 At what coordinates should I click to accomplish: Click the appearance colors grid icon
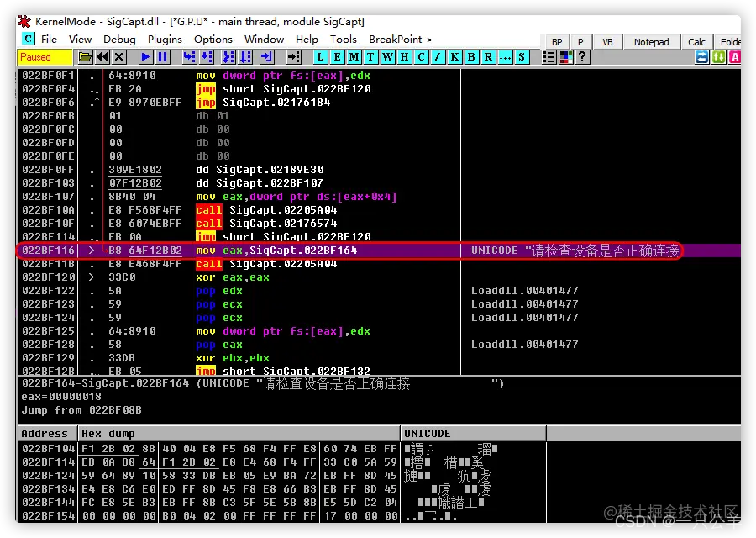pos(565,57)
